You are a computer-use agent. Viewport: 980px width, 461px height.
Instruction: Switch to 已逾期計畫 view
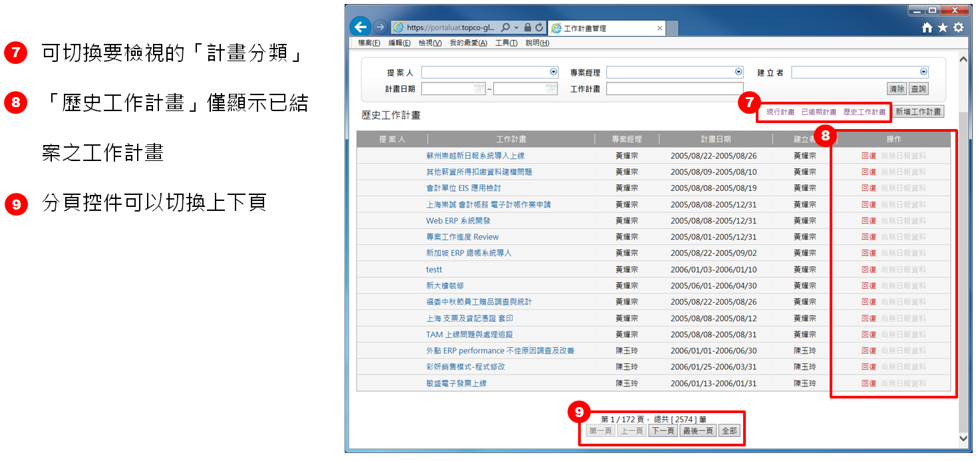coord(819,112)
